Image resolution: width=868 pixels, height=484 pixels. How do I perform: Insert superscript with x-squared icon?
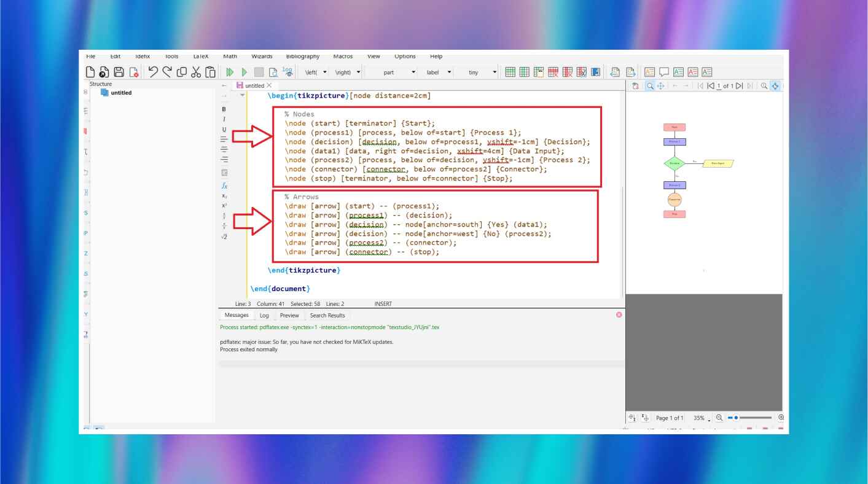click(x=224, y=206)
